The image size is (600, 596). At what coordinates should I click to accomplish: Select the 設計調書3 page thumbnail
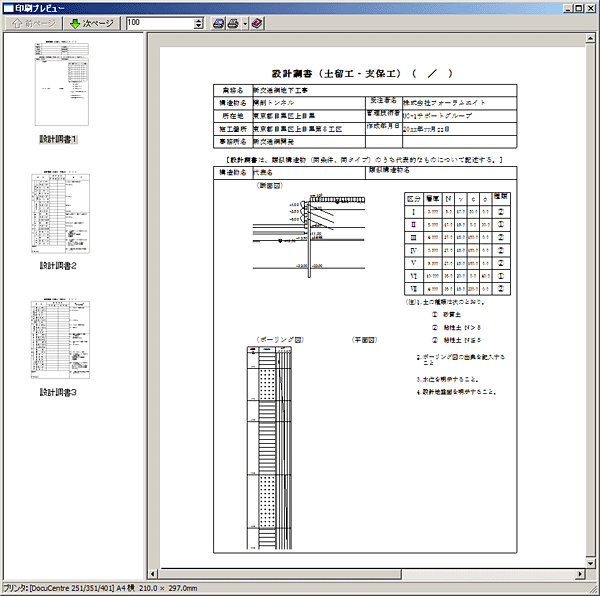(x=60, y=339)
